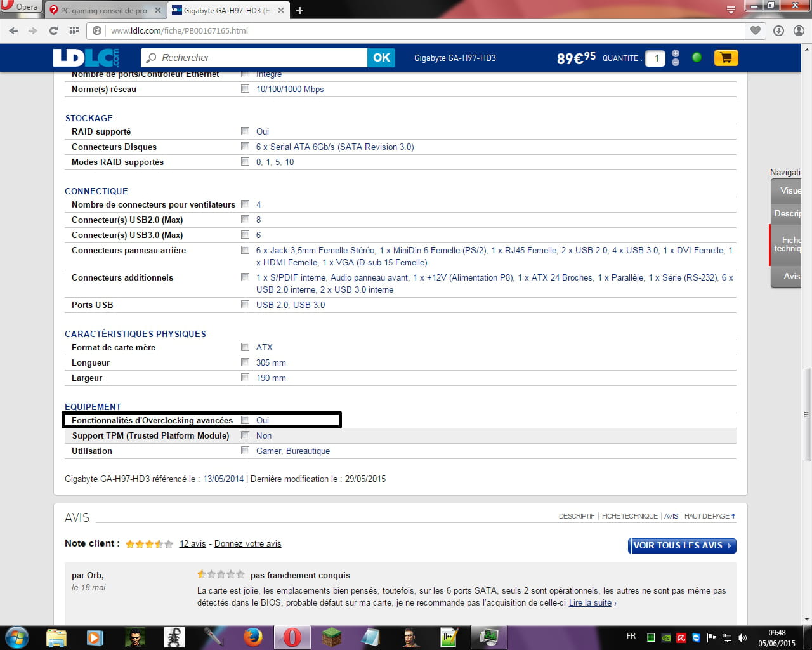
Task: Close the Gigabyte GA-H97-HD3 tab
Action: [x=281, y=10]
